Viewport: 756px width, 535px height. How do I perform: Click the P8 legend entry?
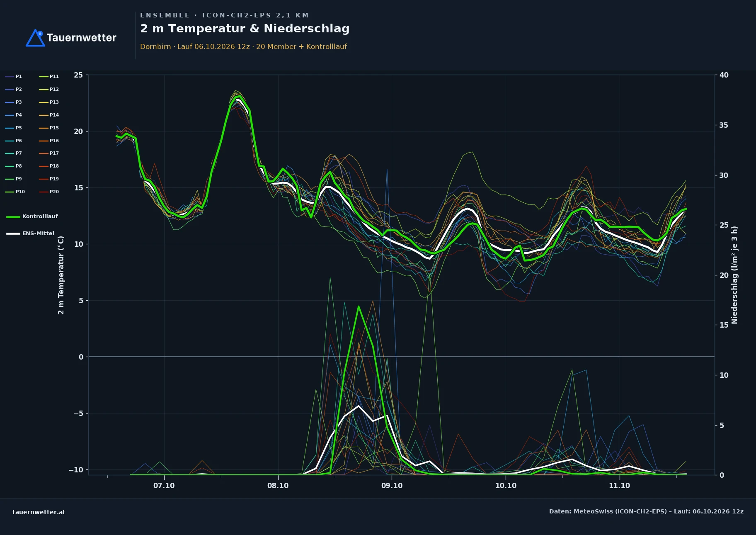pos(14,166)
